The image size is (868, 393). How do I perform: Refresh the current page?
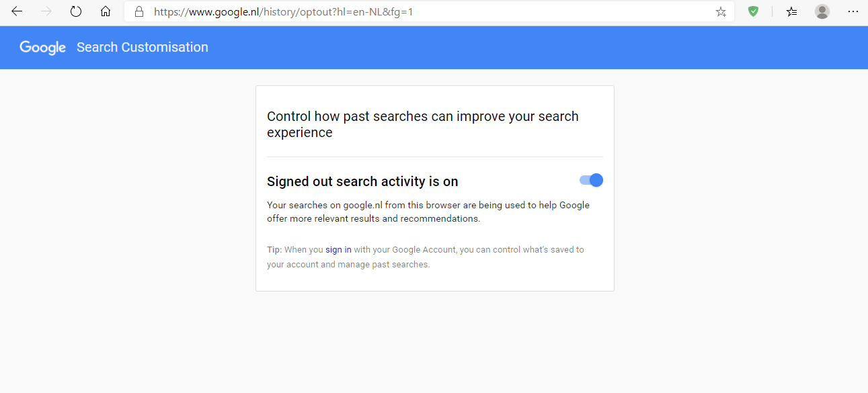[x=76, y=11]
